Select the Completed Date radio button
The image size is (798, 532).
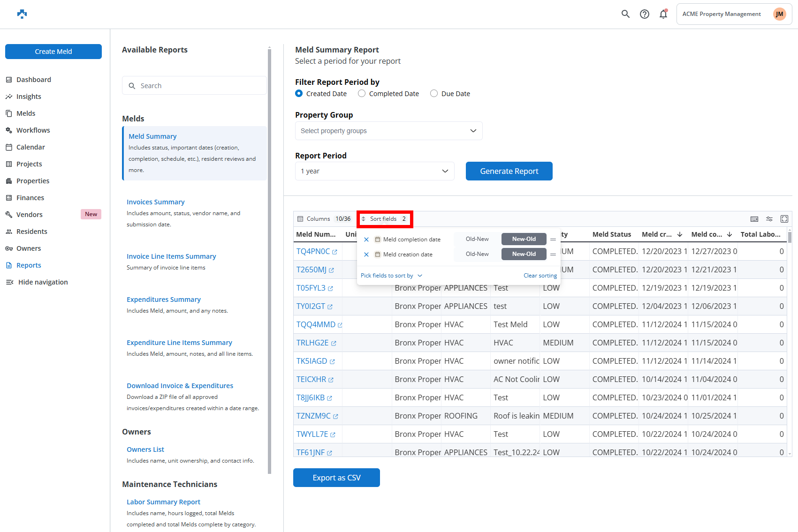(362, 94)
